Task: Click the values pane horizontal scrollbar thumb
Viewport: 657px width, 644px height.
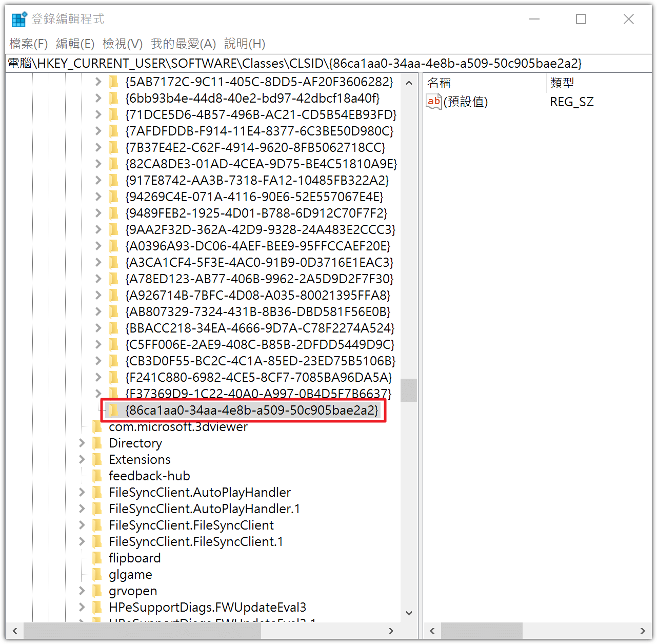Action: coord(482,631)
